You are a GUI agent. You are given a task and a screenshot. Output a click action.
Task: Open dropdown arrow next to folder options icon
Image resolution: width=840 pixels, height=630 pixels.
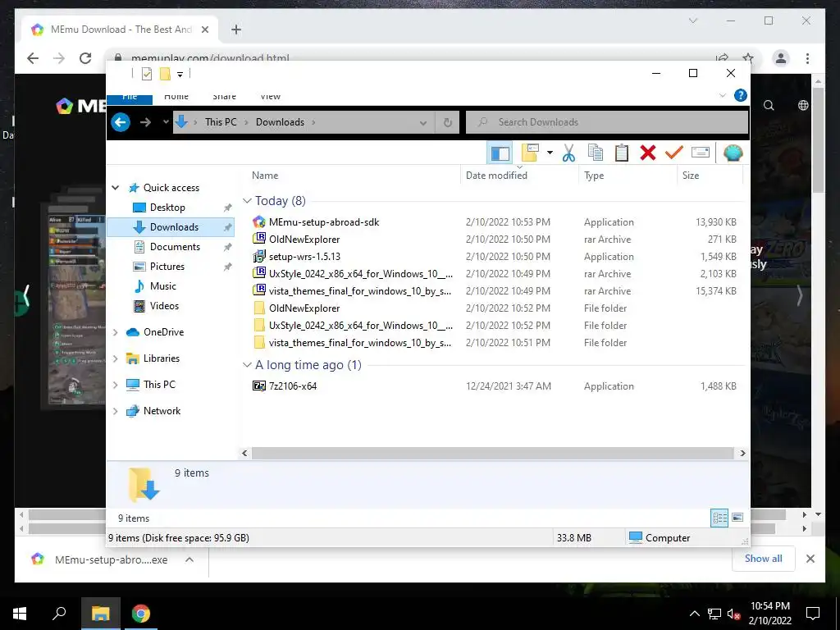550,153
